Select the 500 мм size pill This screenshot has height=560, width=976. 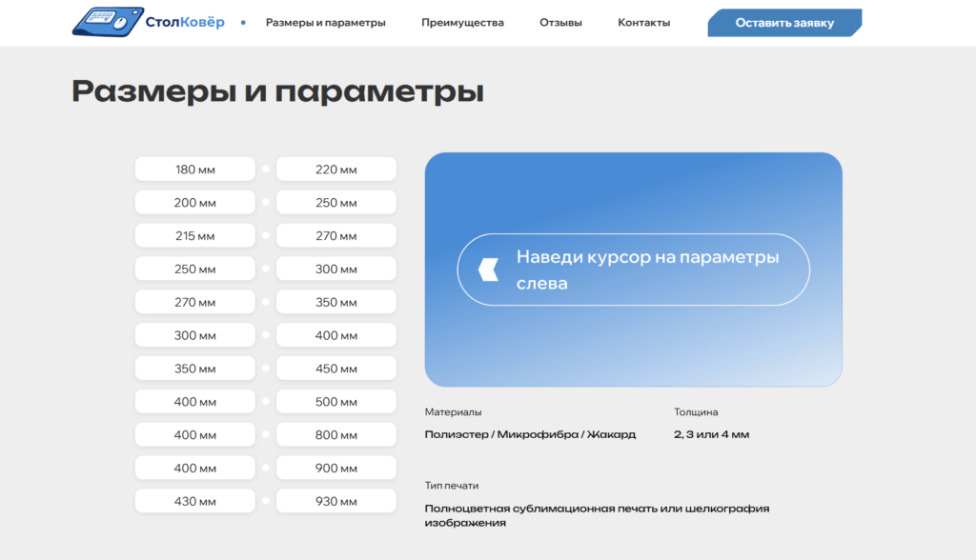(336, 401)
